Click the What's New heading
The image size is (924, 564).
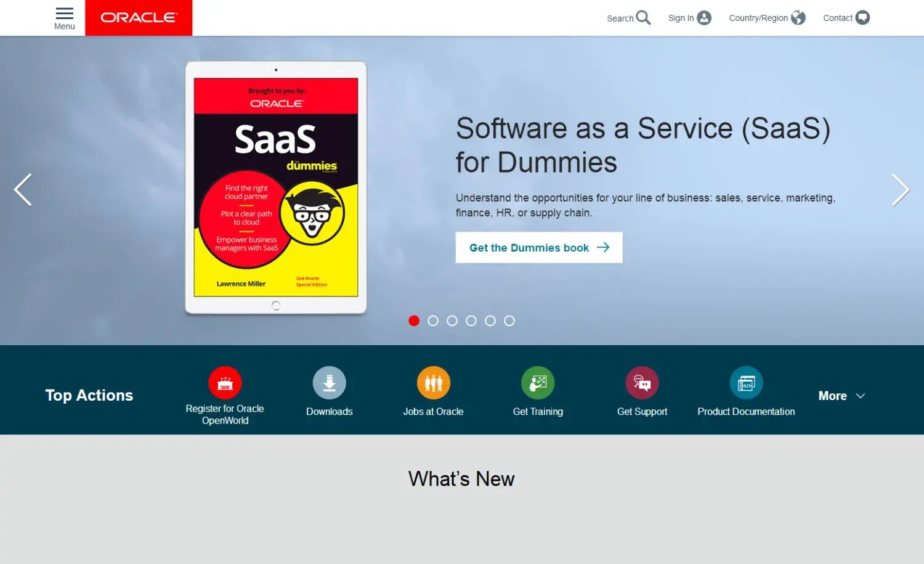point(461,479)
